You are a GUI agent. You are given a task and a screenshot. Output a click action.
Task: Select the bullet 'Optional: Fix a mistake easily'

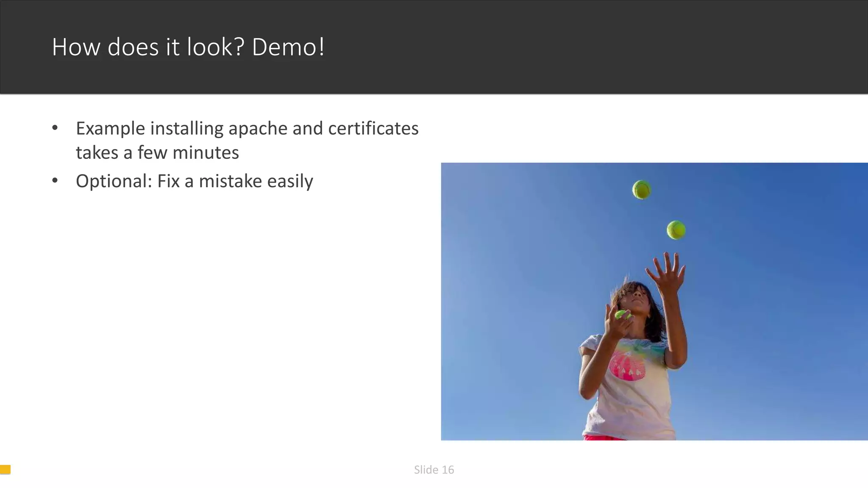click(194, 181)
